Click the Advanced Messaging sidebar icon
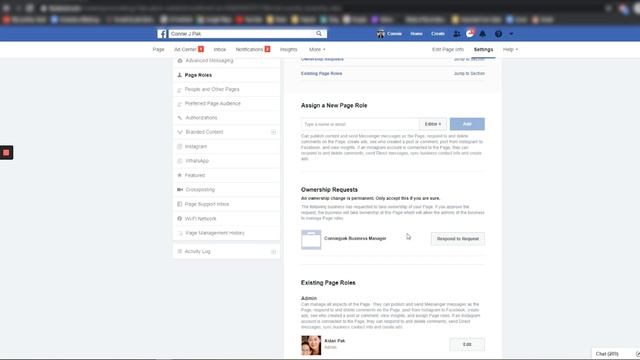The width and height of the screenshot is (640, 360). pyautogui.click(x=180, y=60)
